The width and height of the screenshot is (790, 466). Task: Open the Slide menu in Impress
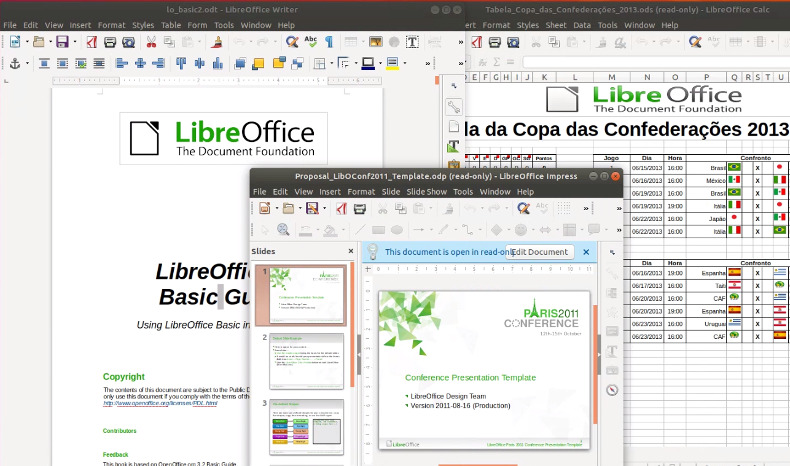point(390,191)
